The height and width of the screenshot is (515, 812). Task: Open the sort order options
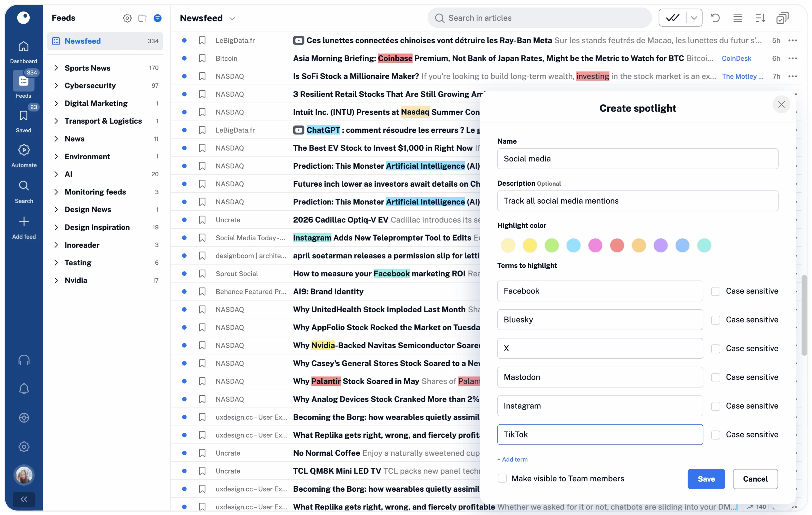760,18
